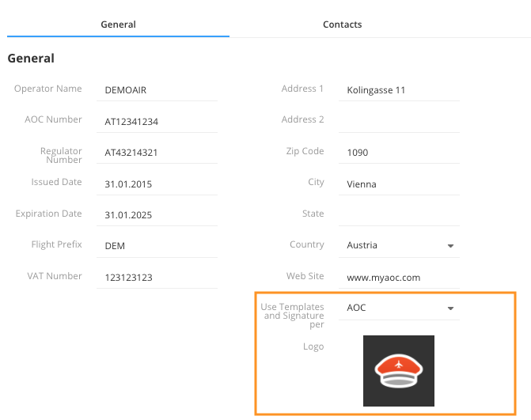Screen dimensions: 531x420
Task: Click the Zip Code field 1090
Action: pyautogui.click(x=399, y=153)
